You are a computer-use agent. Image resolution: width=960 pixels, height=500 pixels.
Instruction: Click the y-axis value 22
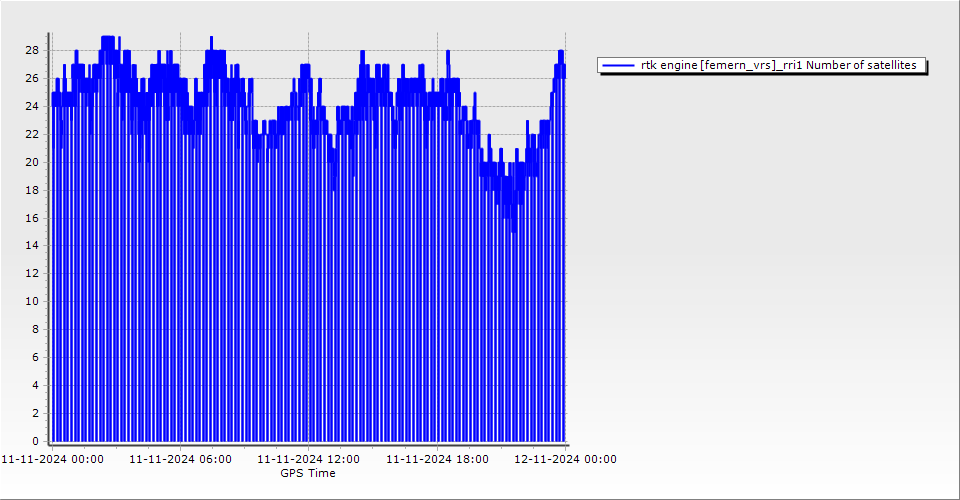coord(32,134)
